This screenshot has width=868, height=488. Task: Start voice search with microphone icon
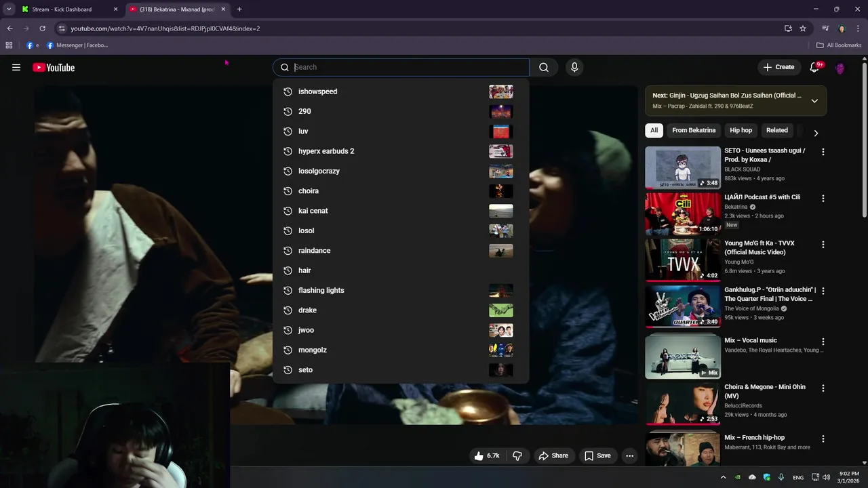tap(574, 67)
